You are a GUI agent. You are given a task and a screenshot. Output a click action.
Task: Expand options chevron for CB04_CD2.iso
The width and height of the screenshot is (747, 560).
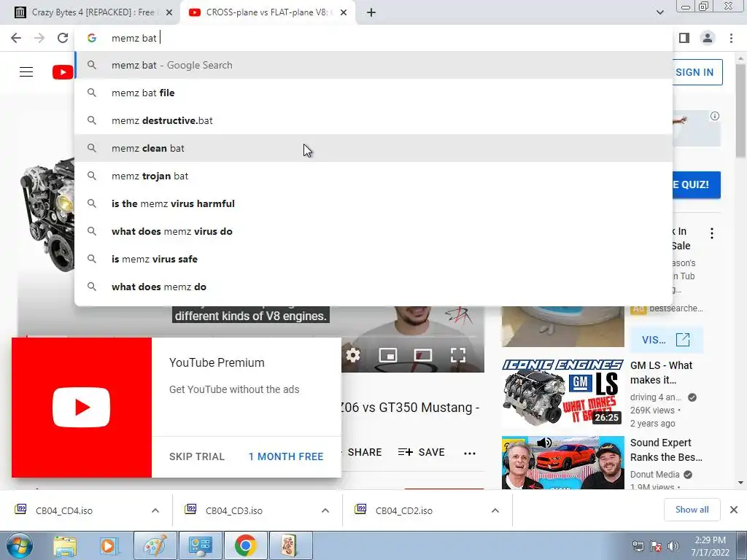(x=495, y=510)
